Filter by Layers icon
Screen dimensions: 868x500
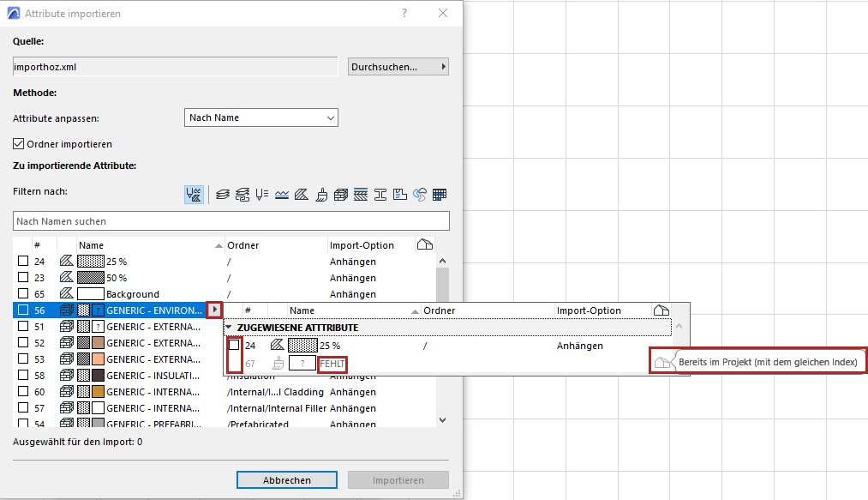[x=223, y=195]
